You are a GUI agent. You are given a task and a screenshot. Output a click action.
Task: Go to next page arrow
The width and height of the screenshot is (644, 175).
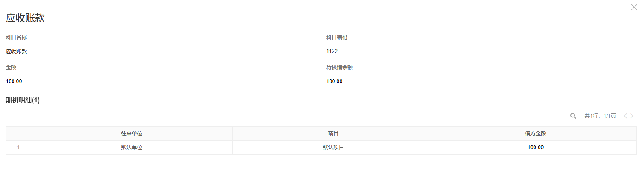click(632, 116)
